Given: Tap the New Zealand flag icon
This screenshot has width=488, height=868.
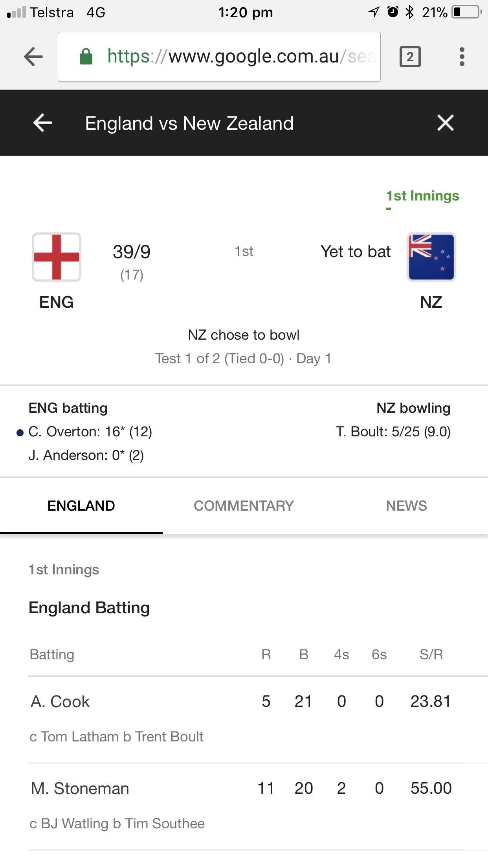Looking at the screenshot, I should point(431,257).
